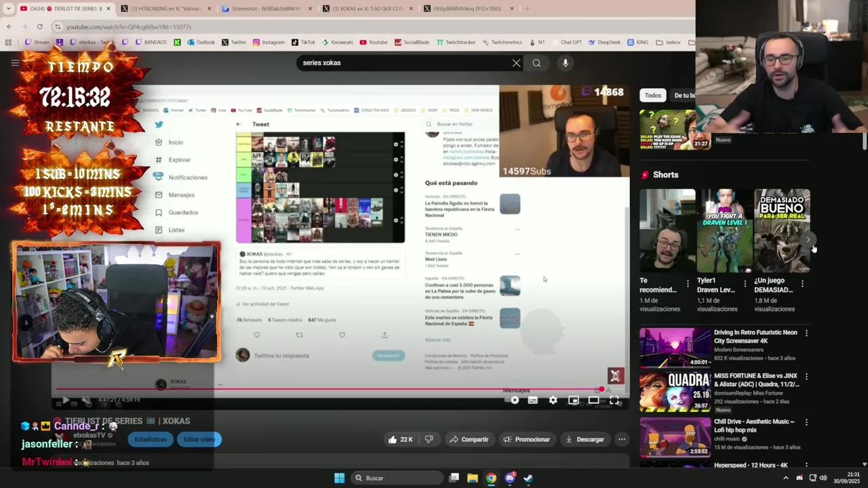Open the KING bookmark
The width and height of the screenshot is (868, 488).
click(637, 42)
